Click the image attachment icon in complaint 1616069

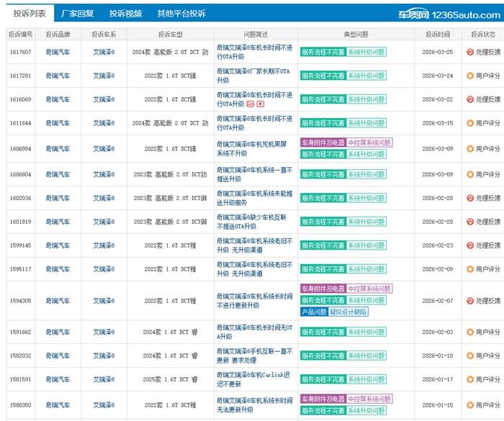click(x=251, y=104)
